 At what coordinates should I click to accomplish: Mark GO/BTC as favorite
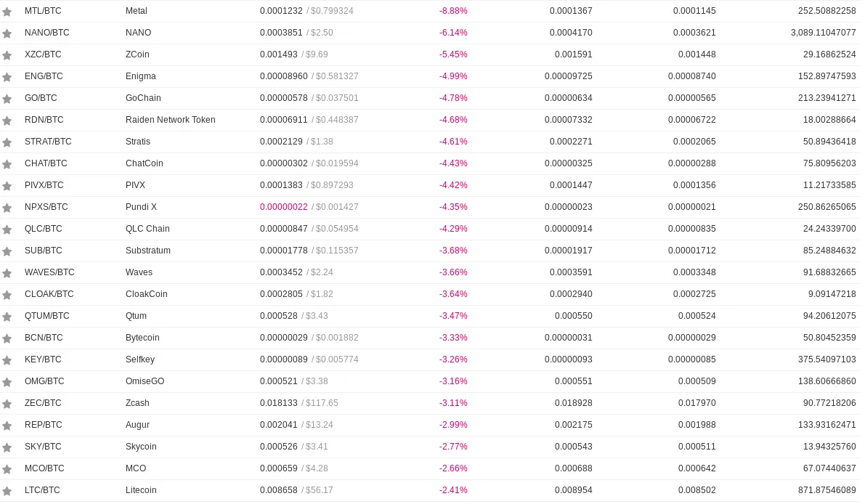pyautogui.click(x=7, y=99)
